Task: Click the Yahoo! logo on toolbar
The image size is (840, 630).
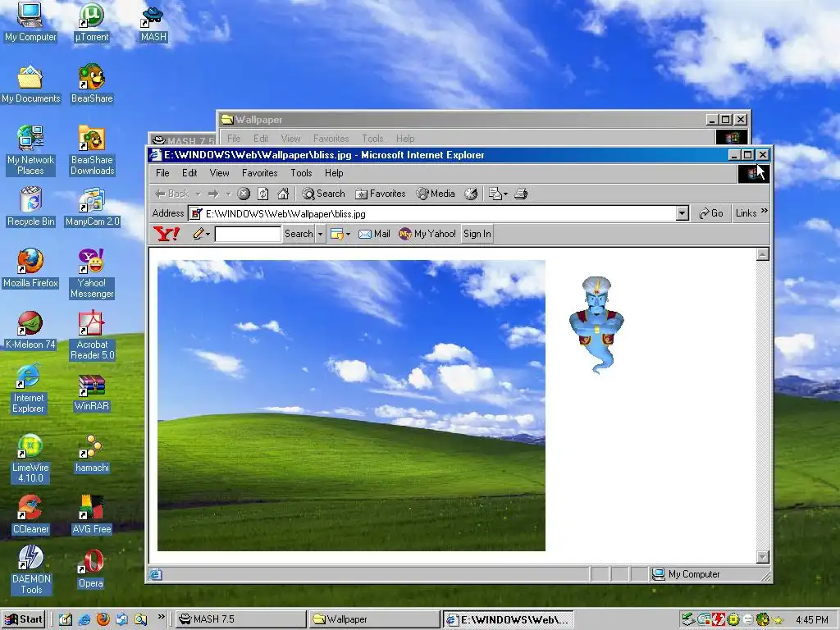Action: [x=167, y=234]
